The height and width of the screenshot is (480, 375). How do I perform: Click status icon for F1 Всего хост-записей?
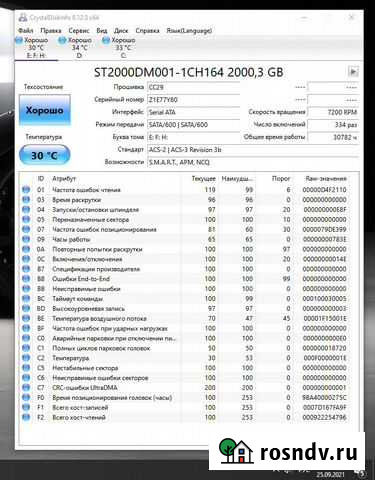26,407
